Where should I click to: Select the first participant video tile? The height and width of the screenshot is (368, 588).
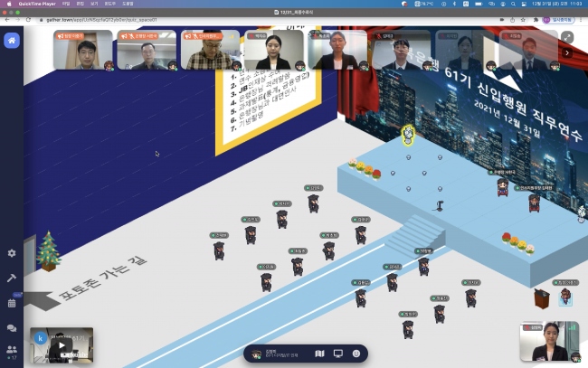click(x=83, y=51)
